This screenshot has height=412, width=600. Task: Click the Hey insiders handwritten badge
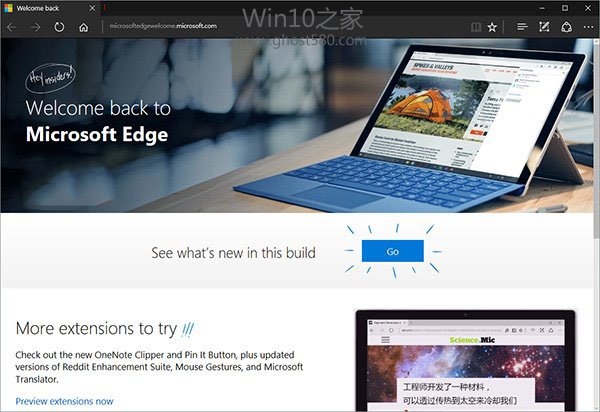[x=51, y=78]
